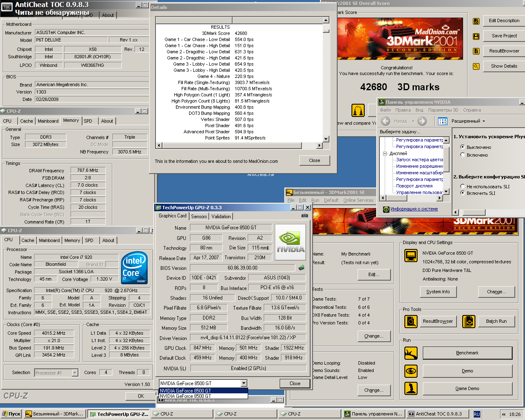Switch to Sensors tab in GPU-Z
This screenshot has height=420, width=525.
click(199, 217)
